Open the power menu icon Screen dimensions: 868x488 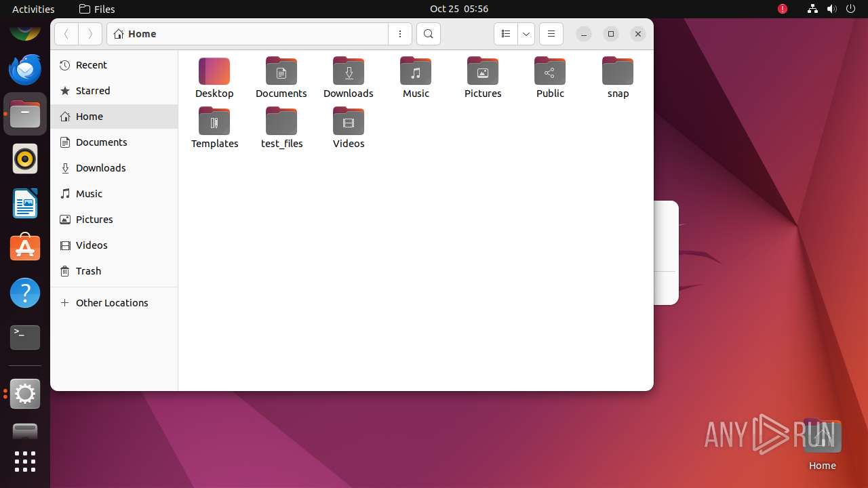851,9
